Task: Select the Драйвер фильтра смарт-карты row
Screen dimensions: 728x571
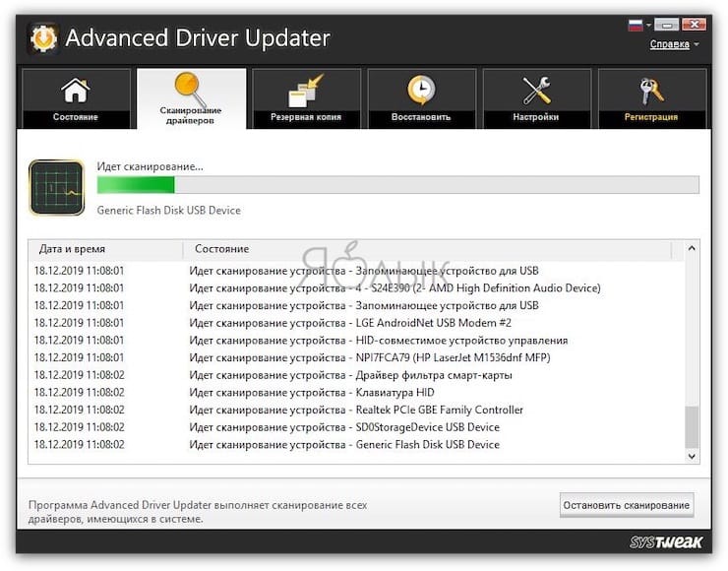Action: point(356,375)
